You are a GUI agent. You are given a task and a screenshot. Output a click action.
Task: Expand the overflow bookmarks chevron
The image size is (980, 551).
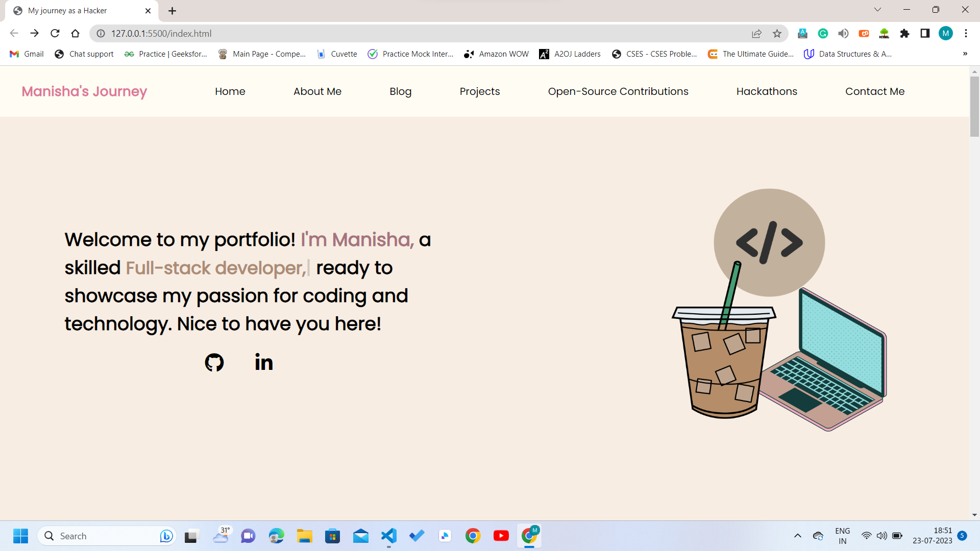(965, 54)
